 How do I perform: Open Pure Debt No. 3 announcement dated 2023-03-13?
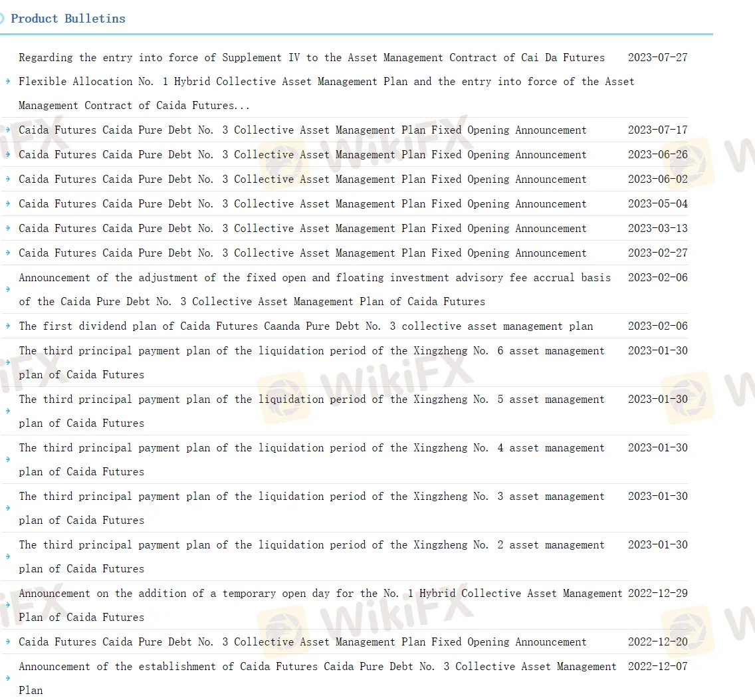302,229
